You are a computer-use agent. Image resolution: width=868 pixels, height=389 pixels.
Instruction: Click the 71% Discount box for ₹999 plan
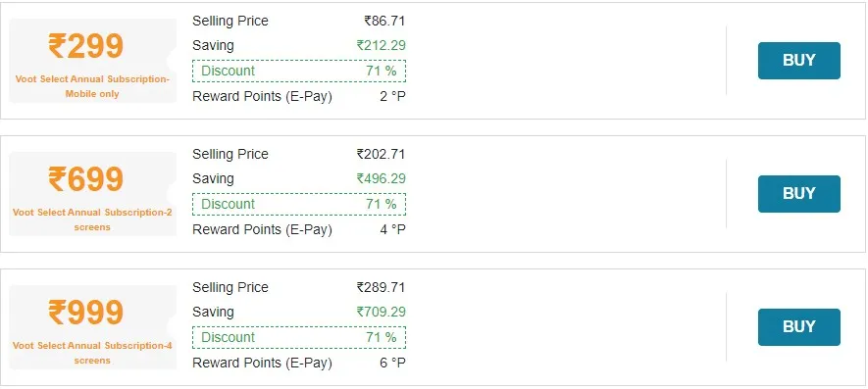(x=299, y=337)
